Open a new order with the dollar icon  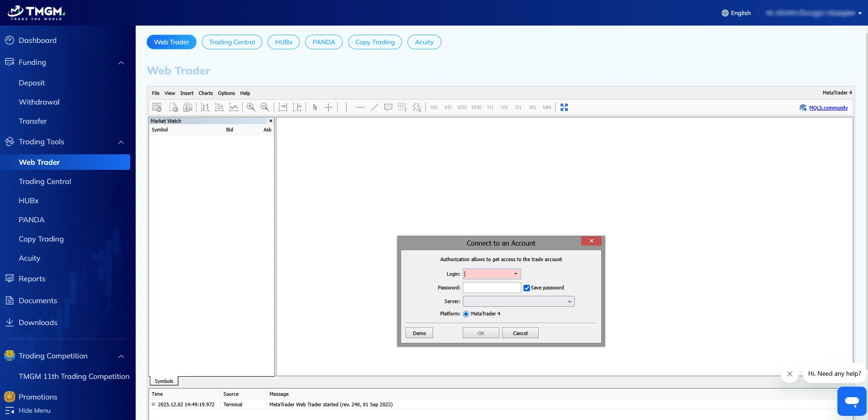(x=187, y=107)
